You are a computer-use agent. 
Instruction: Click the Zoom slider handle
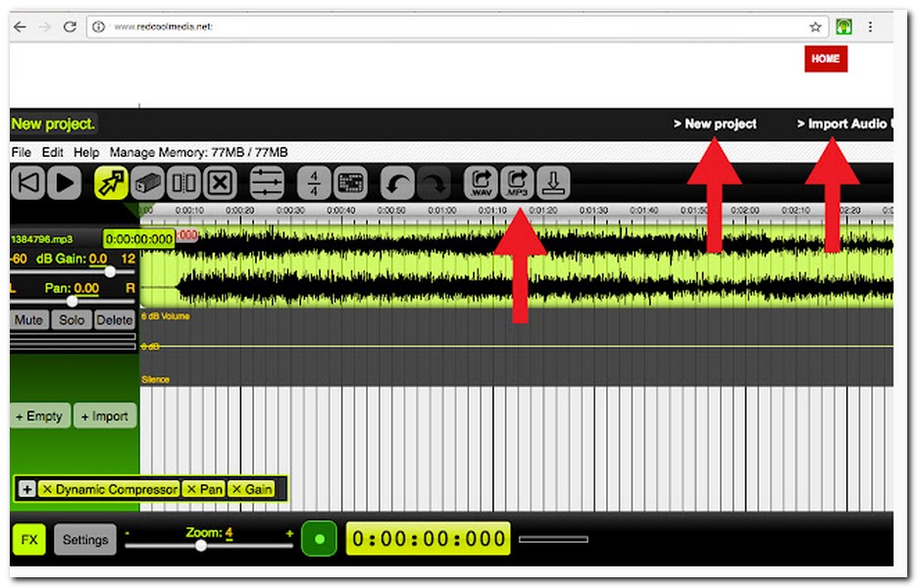pos(201,546)
